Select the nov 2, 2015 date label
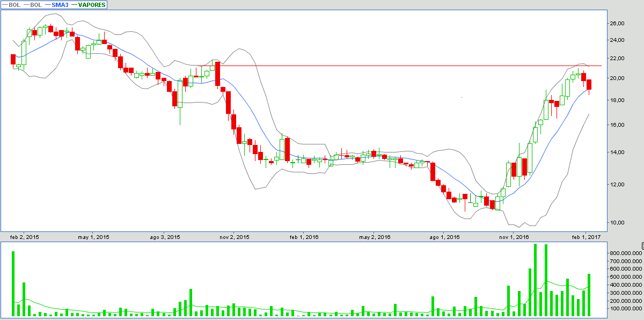644x320 pixels. point(235,236)
